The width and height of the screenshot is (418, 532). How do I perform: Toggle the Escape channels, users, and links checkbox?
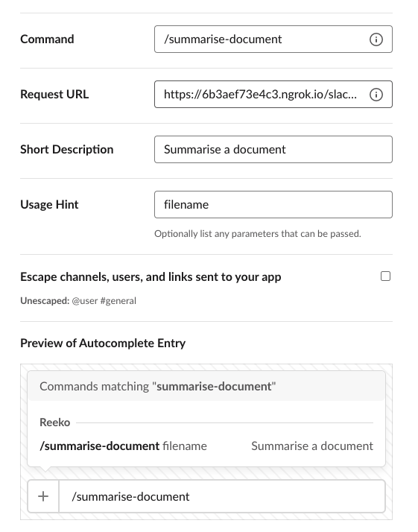pyautogui.click(x=385, y=276)
